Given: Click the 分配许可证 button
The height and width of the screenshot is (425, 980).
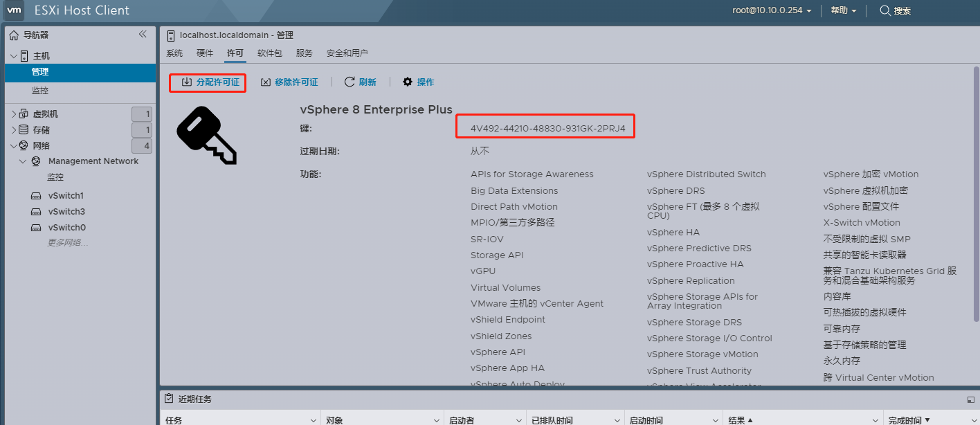Looking at the screenshot, I should 207,82.
